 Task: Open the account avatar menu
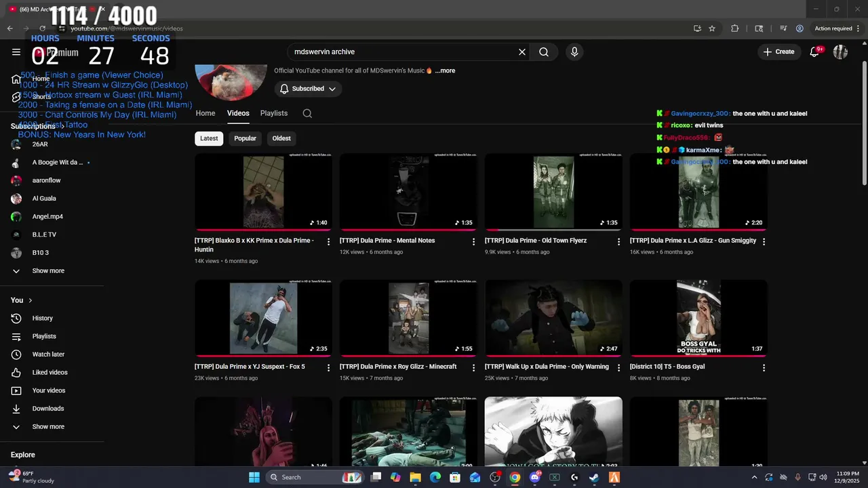pyautogui.click(x=840, y=52)
